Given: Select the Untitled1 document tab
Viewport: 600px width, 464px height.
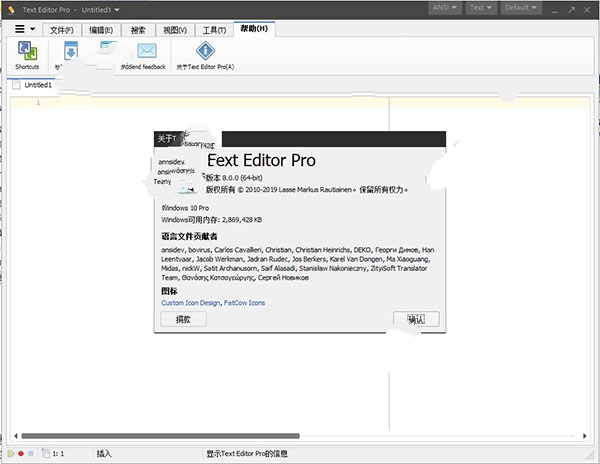Looking at the screenshot, I should (x=32, y=85).
